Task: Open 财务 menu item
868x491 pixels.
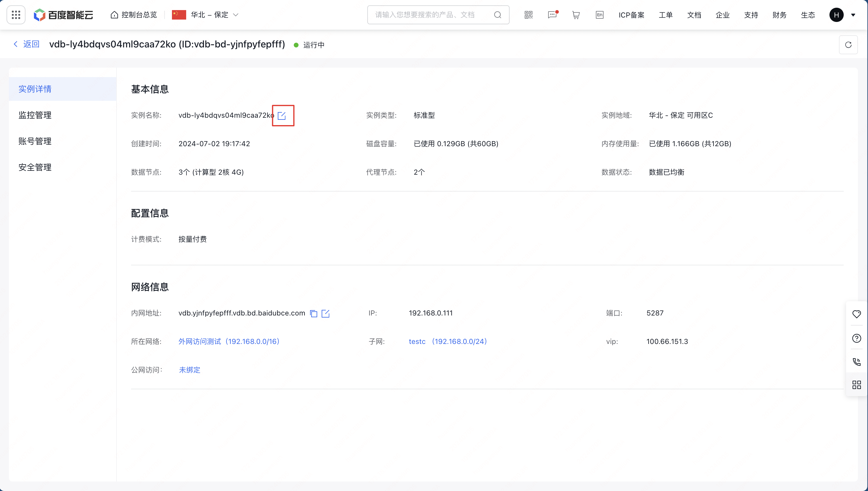Action: tap(779, 15)
